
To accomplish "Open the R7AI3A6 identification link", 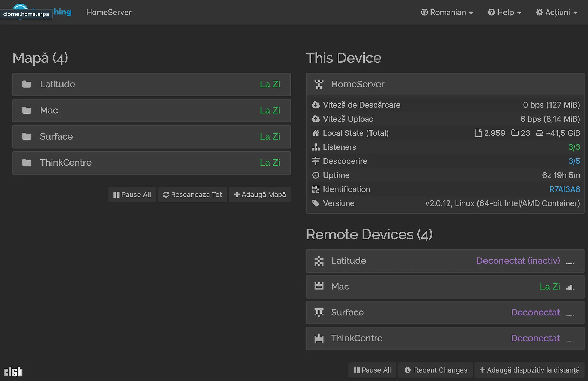I will coord(564,189).
